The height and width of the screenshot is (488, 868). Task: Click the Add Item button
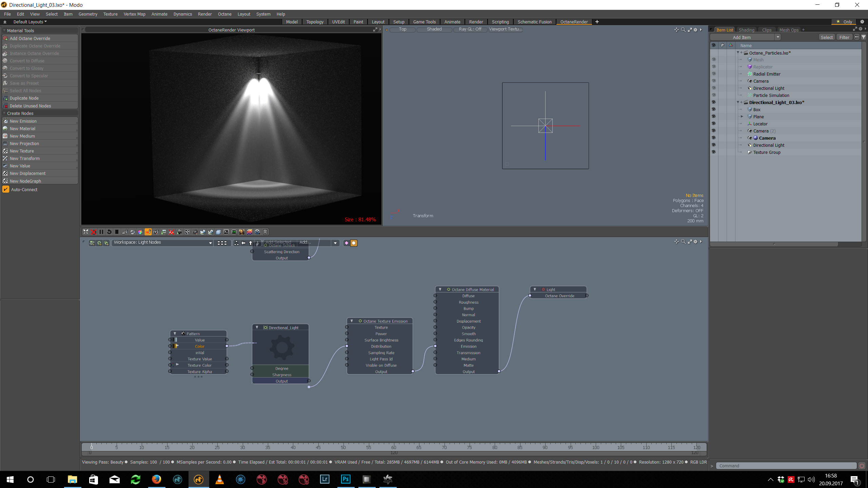pyautogui.click(x=742, y=37)
